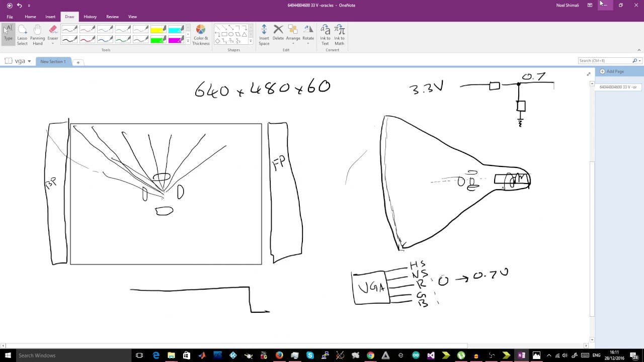Select the thick blue pen in bottom row
Viewport: 644px width, 362px height.
(x=105, y=39)
